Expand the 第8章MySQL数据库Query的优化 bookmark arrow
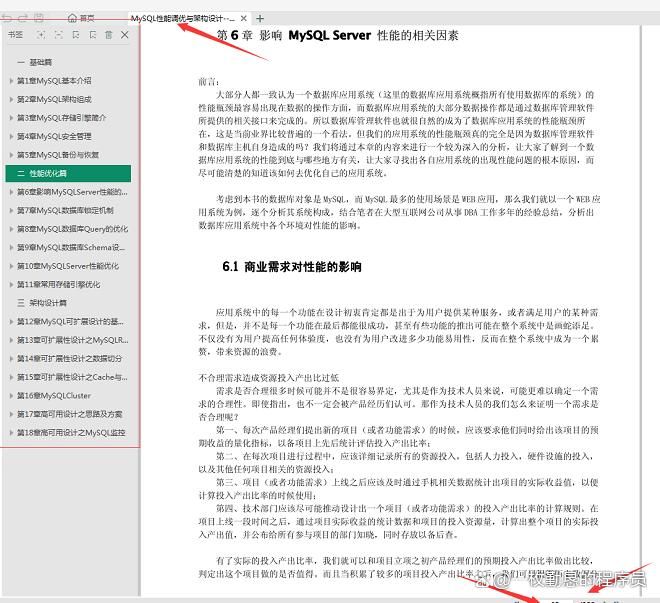The height and width of the screenshot is (603, 660). point(11,229)
